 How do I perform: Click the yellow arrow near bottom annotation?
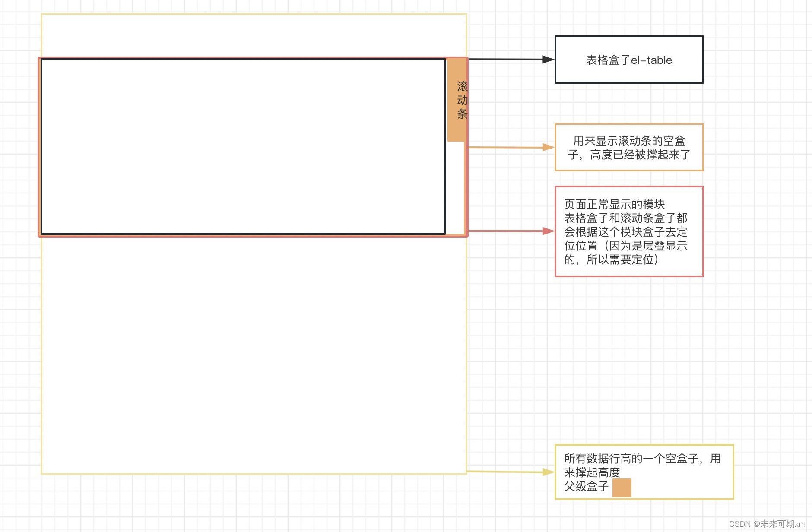point(510,472)
